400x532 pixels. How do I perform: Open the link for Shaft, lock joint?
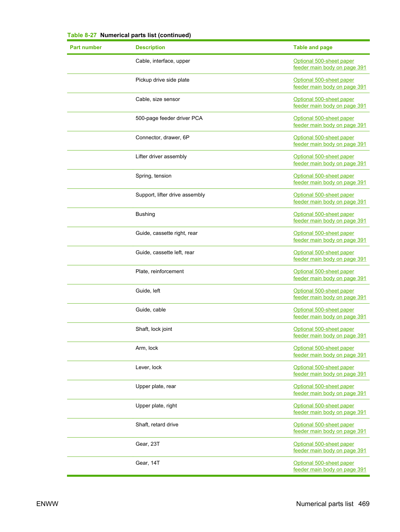[x=330, y=332]
